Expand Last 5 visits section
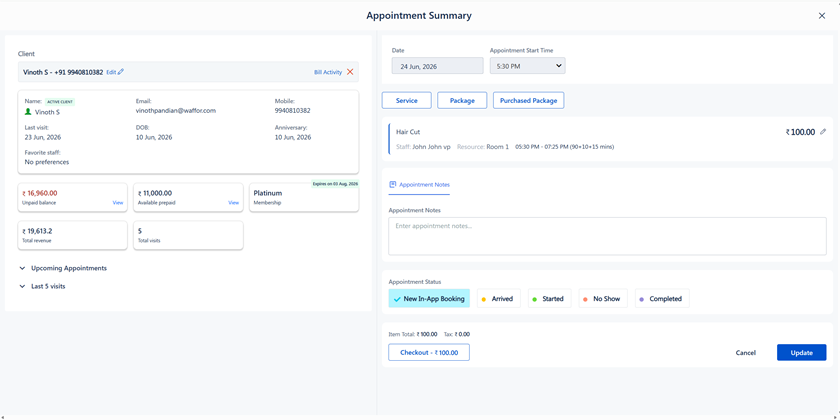Viewport: 840px width, 420px height. tap(42, 286)
